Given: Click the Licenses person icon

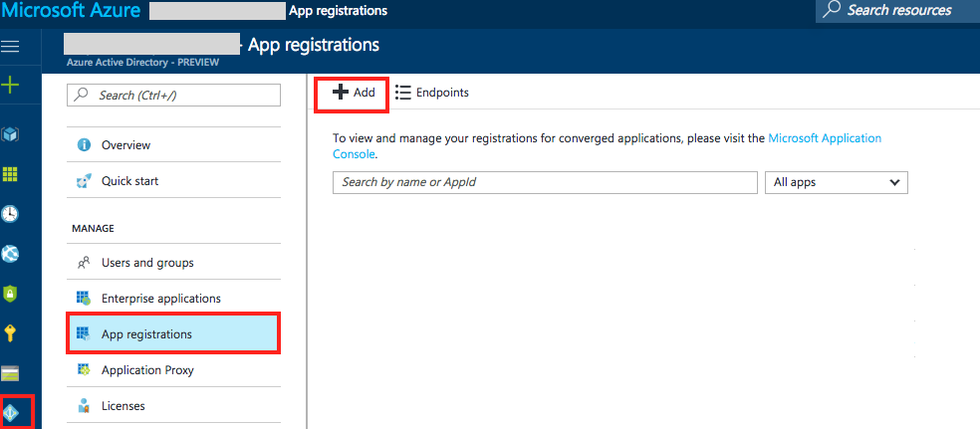Looking at the screenshot, I should pyautogui.click(x=84, y=406).
